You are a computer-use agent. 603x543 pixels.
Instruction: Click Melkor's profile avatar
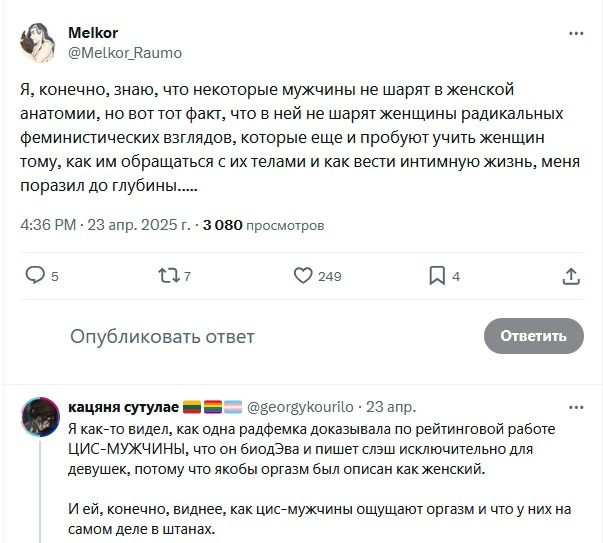tap(38, 43)
